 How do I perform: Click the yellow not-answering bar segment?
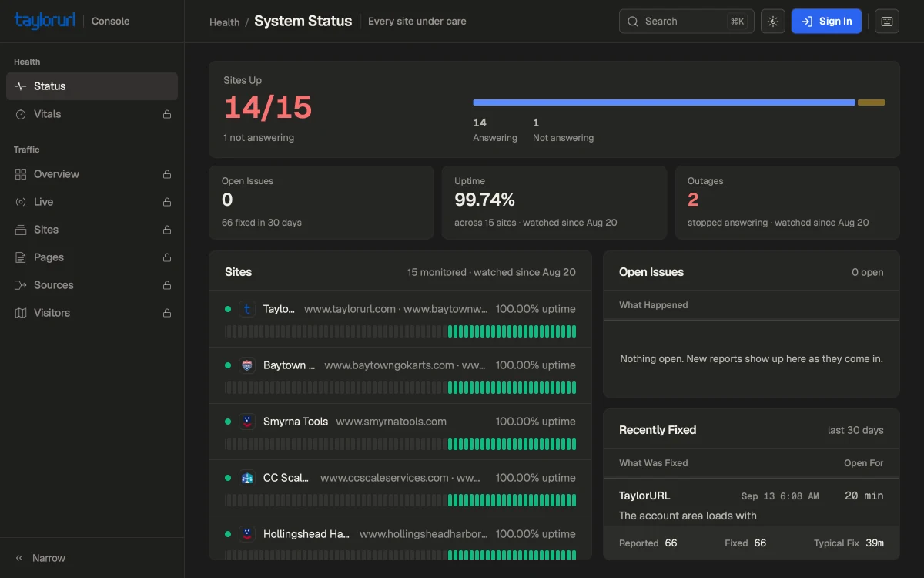[871, 102]
